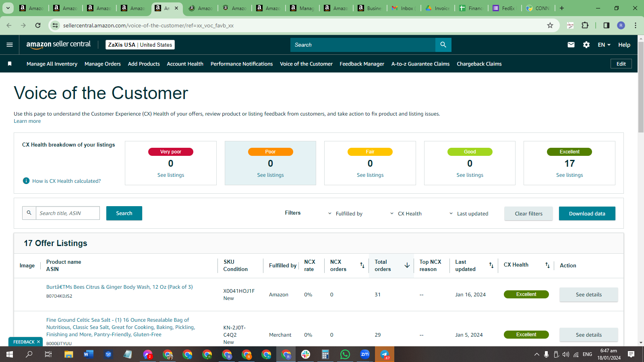Open File Explorer from the taskbar
Screen dimensions: 644x362
pyautogui.click(x=69, y=354)
